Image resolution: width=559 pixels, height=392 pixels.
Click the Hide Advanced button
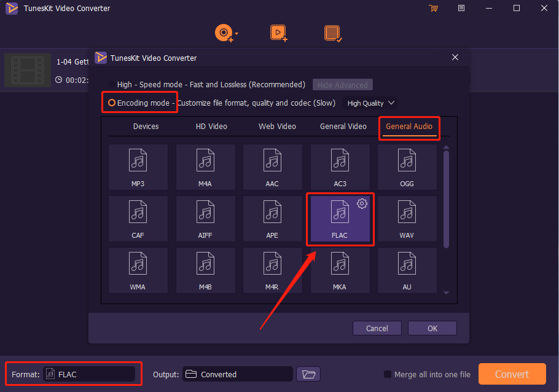click(x=343, y=85)
